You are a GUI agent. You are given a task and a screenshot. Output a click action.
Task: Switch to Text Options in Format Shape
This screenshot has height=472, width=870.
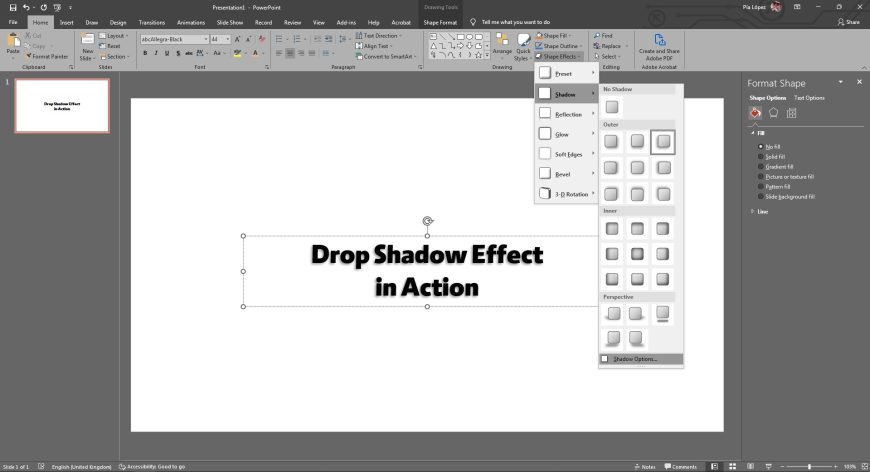coord(809,98)
